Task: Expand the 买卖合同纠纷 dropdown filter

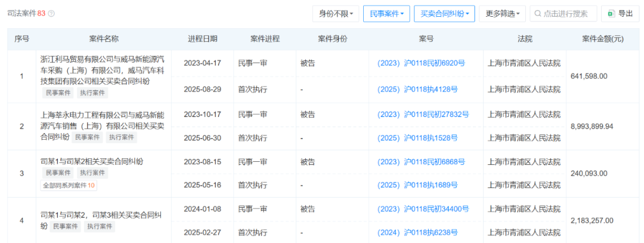Action: pos(444,14)
